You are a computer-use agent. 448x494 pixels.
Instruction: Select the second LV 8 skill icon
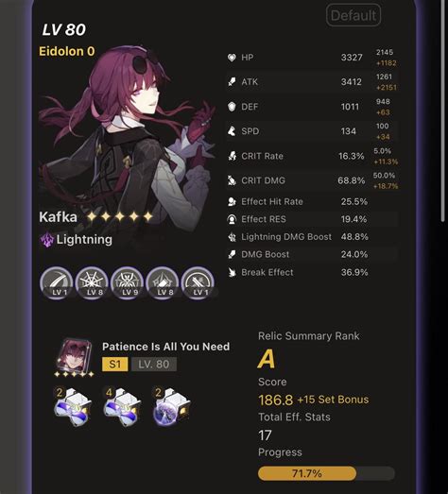[163, 283]
